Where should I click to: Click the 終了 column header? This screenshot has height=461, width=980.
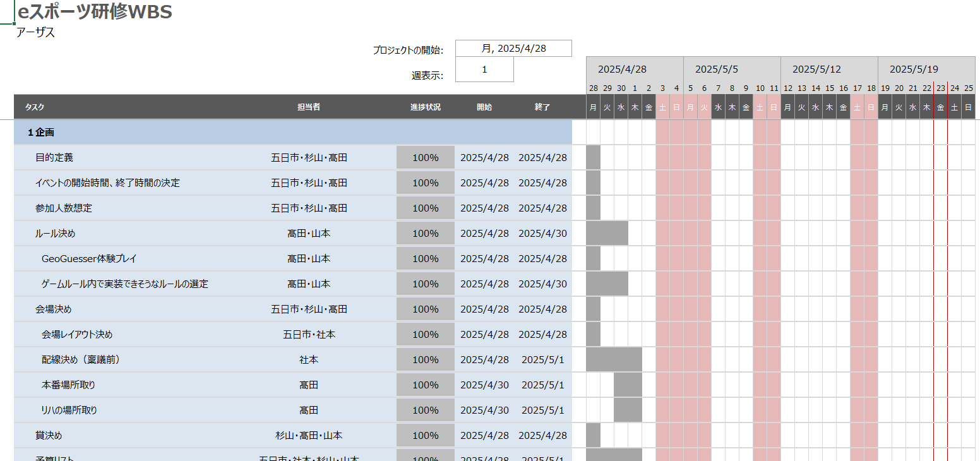point(542,107)
